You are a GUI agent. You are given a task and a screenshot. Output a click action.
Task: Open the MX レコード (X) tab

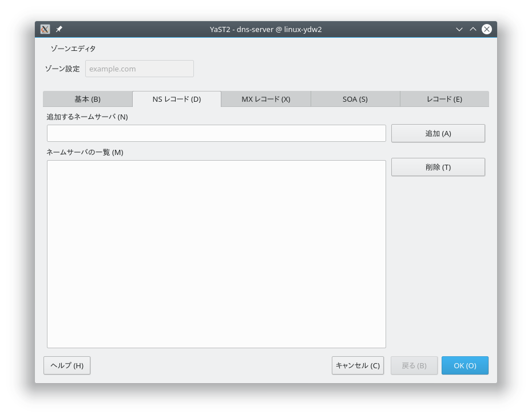(266, 99)
